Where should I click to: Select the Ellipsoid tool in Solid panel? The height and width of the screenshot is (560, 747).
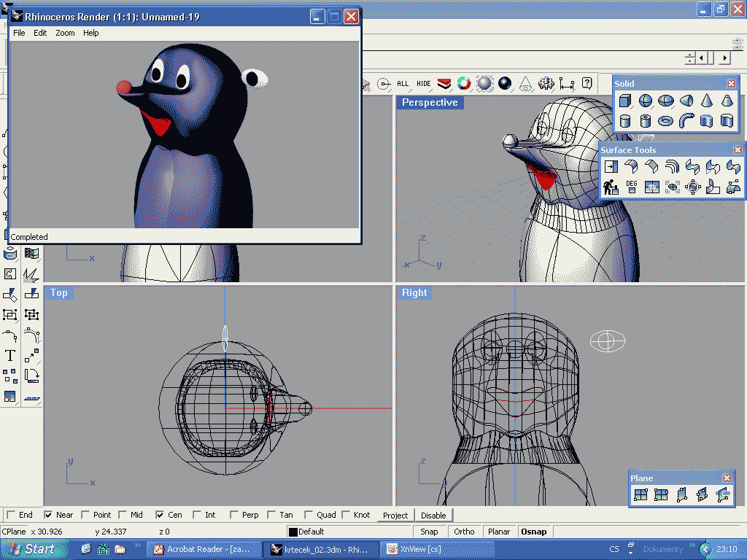(x=666, y=101)
